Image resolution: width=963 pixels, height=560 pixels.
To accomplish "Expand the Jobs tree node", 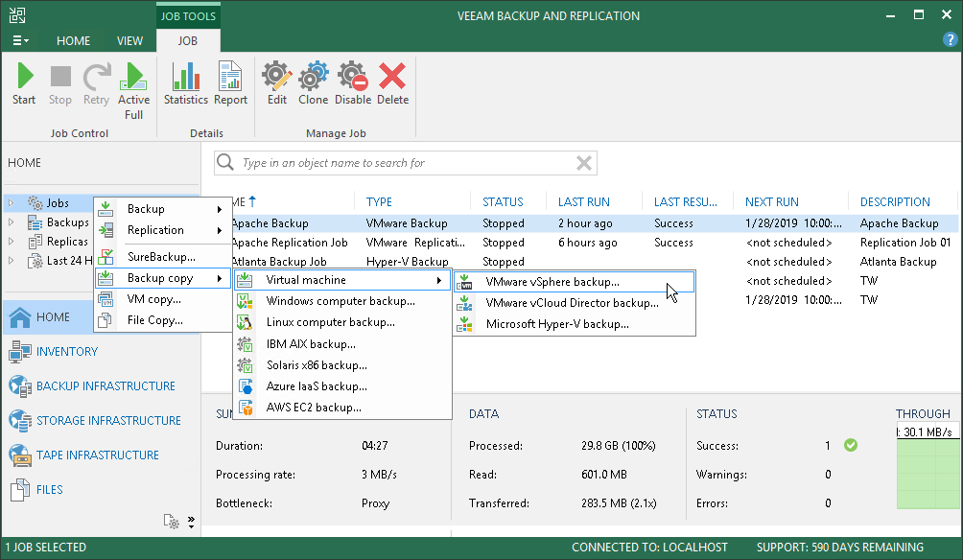I will tap(12, 203).
